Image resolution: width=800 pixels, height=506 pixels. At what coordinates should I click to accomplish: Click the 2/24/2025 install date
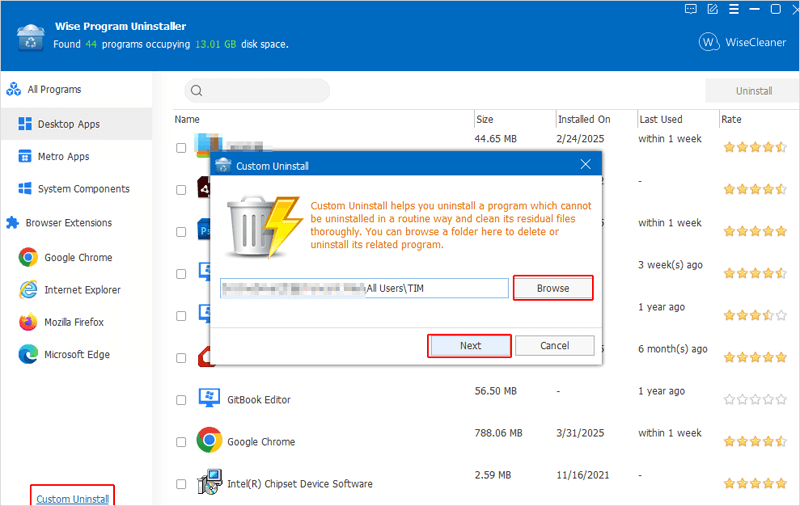point(580,139)
